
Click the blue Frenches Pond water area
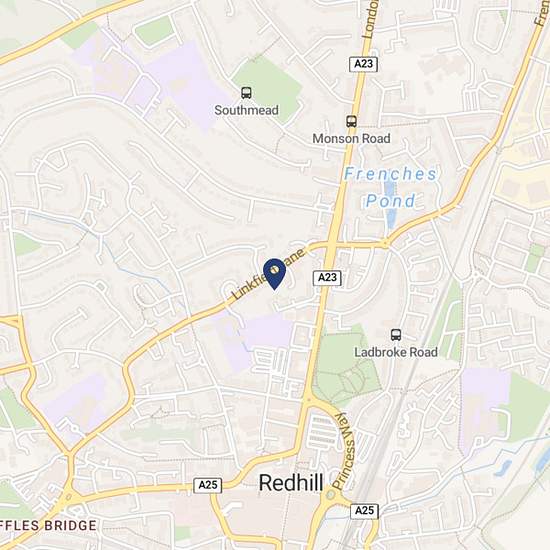click(x=389, y=204)
